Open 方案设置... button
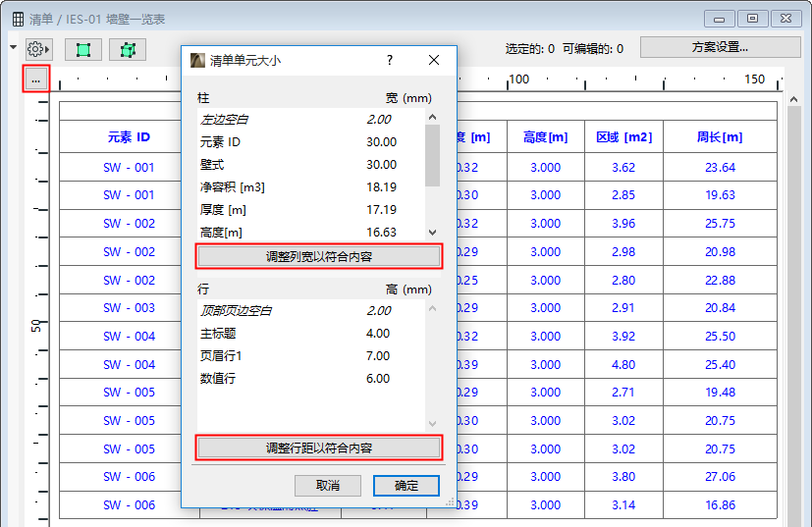 pyautogui.click(x=721, y=47)
